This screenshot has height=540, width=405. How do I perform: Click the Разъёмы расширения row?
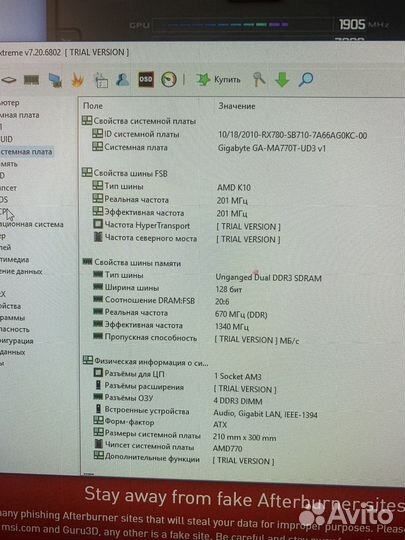[185, 388]
